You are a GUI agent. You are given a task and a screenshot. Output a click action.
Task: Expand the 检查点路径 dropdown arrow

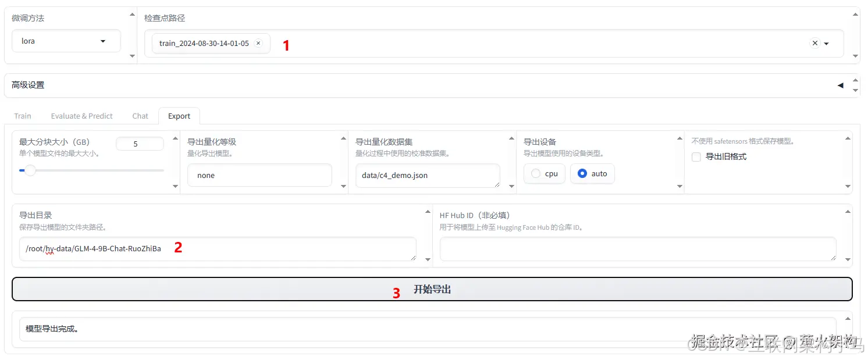tap(826, 44)
